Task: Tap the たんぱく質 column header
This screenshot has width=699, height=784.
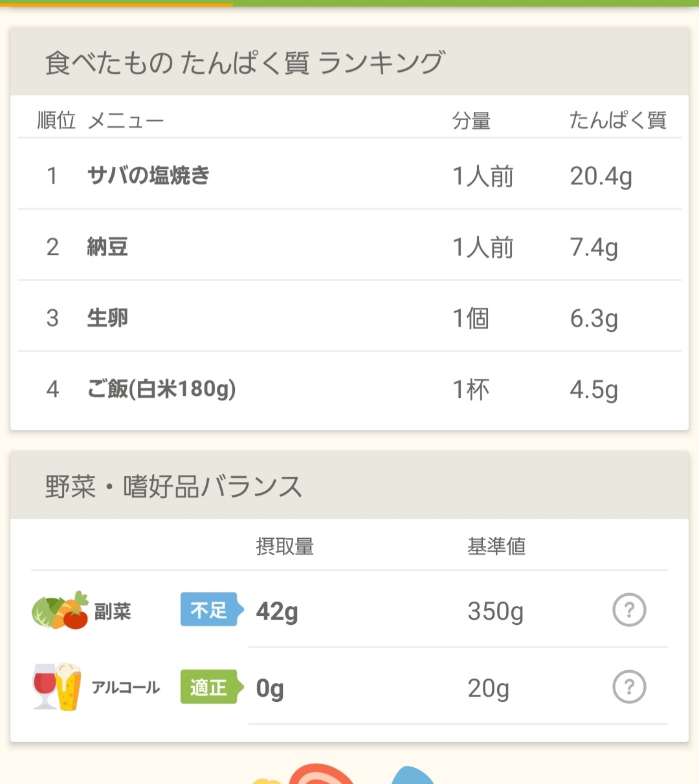Action: [x=617, y=120]
